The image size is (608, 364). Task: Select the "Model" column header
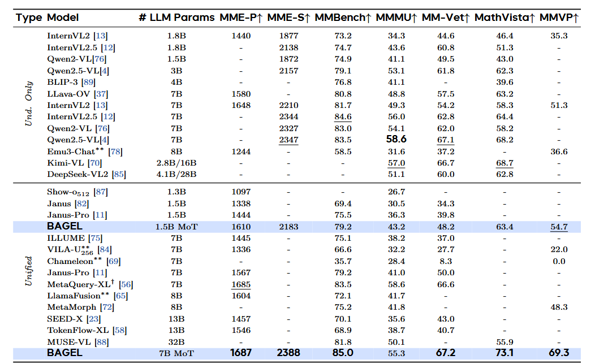pos(63,18)
